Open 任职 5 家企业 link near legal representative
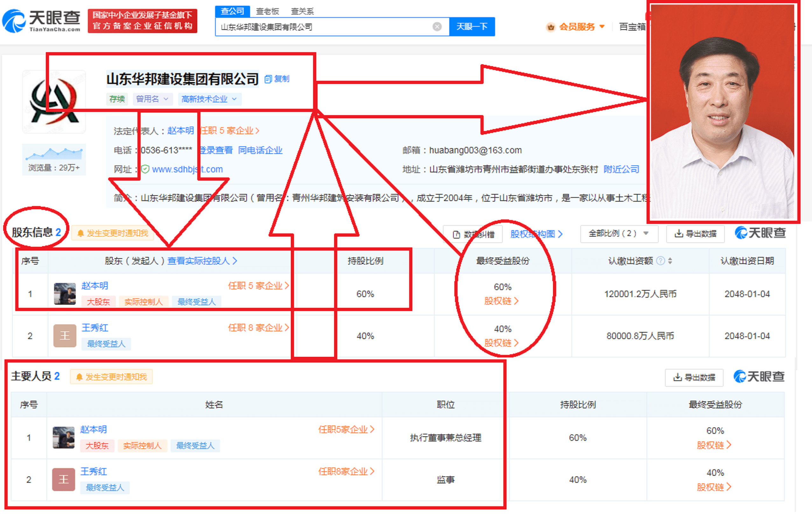812x526 pixels. point(229,131)
